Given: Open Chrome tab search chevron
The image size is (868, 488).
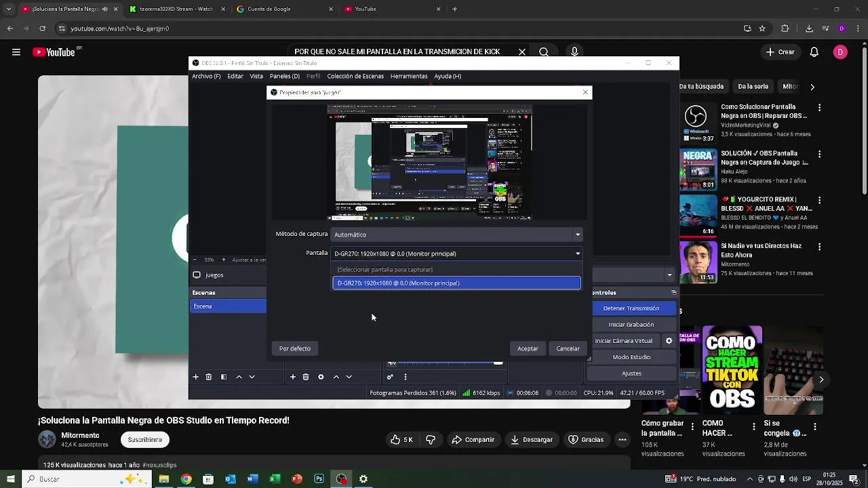Looking at the screenshot, I should (x=8, y=9).
